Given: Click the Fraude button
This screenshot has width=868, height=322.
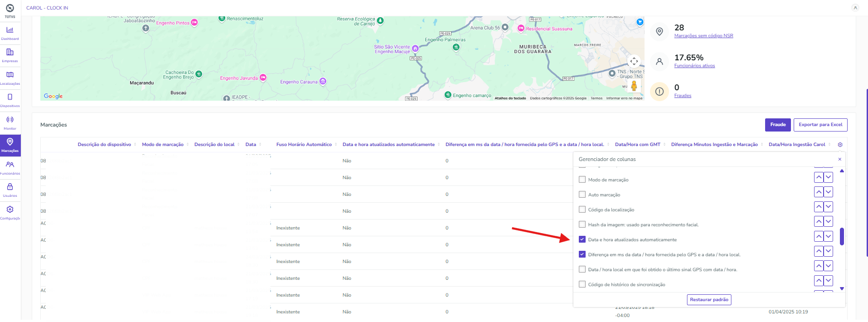Looking at the screenshot, I should [778, 125].
